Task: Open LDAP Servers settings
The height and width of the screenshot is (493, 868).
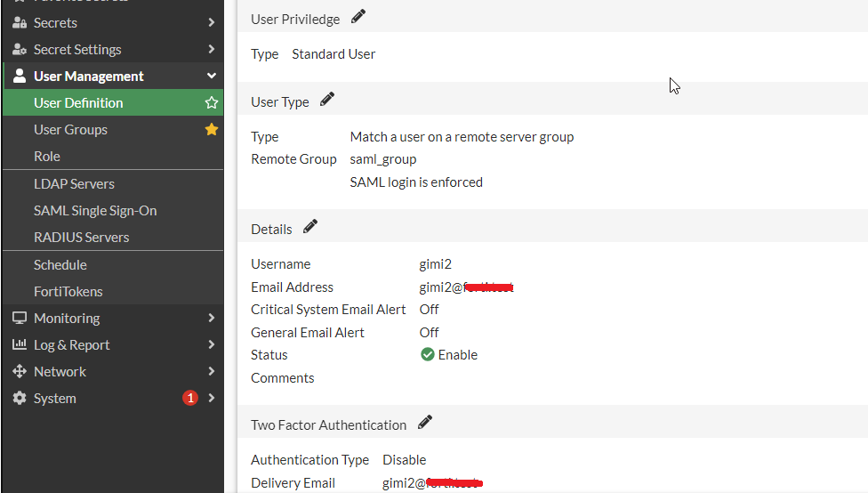Action: pyautogui.click(x=74, y=184)
